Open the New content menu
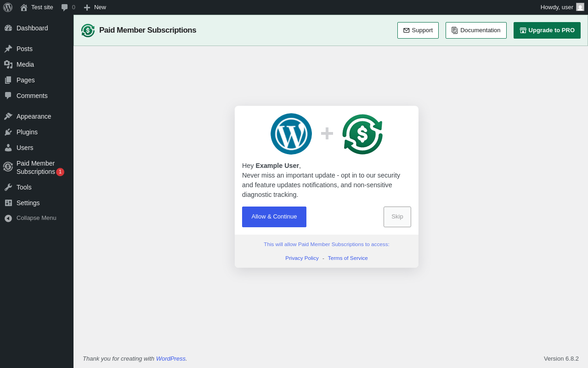 95,7
